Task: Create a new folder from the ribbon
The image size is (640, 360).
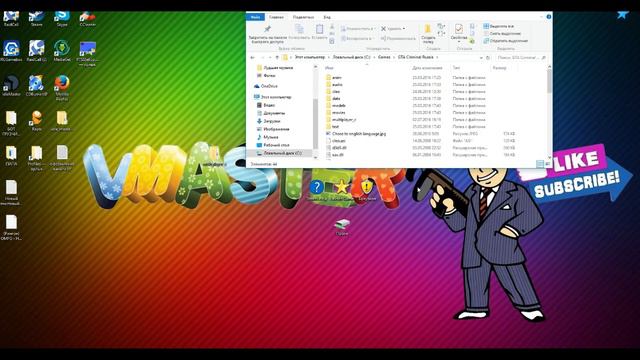Action: [428, 34]
